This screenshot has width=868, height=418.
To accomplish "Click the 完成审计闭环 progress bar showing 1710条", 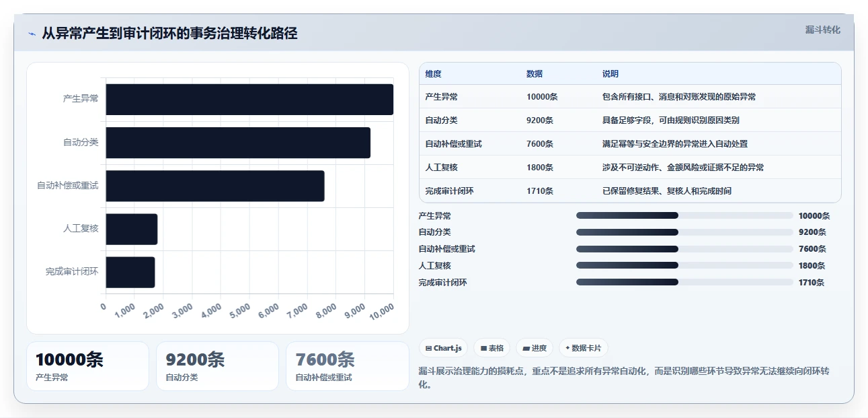I will coord(684,282).
